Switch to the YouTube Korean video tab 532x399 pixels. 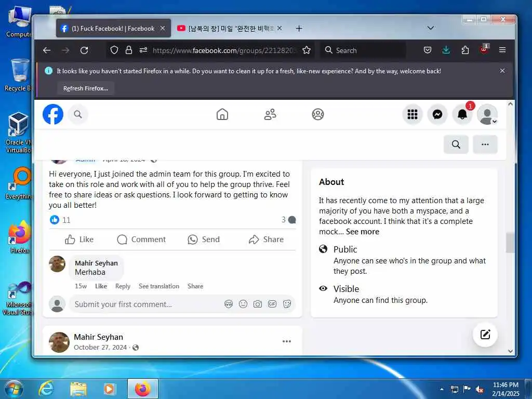click(x=230, y=29)
